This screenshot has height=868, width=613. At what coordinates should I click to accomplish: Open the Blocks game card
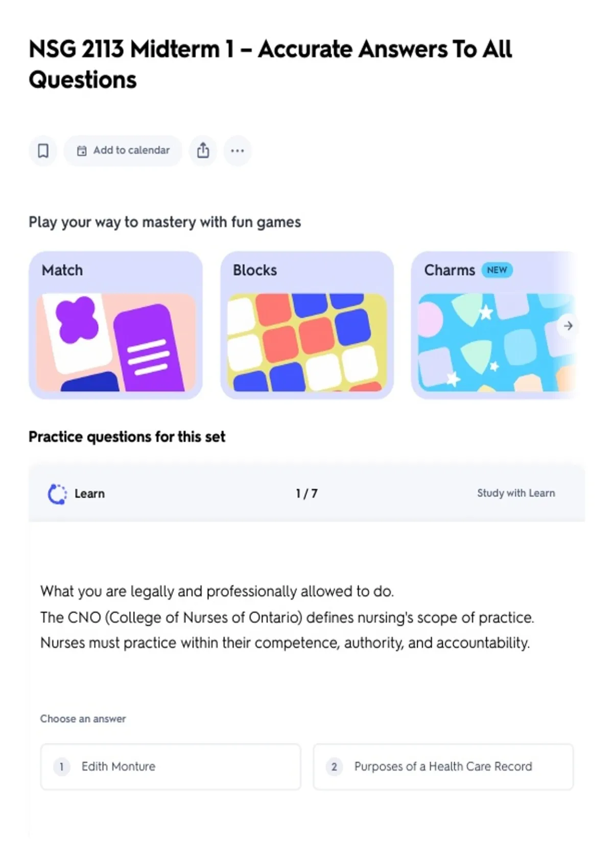307,325
